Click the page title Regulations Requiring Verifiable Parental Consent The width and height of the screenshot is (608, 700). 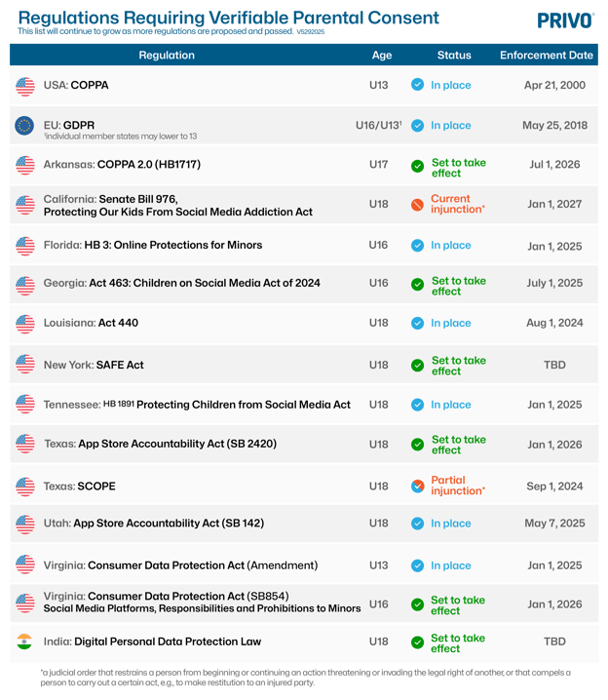point(228,18)
